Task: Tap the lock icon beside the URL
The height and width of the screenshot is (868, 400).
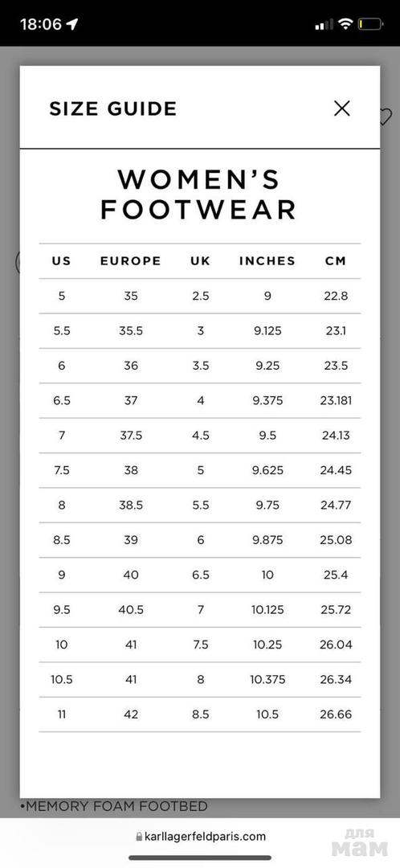Action: coord(138,837)
